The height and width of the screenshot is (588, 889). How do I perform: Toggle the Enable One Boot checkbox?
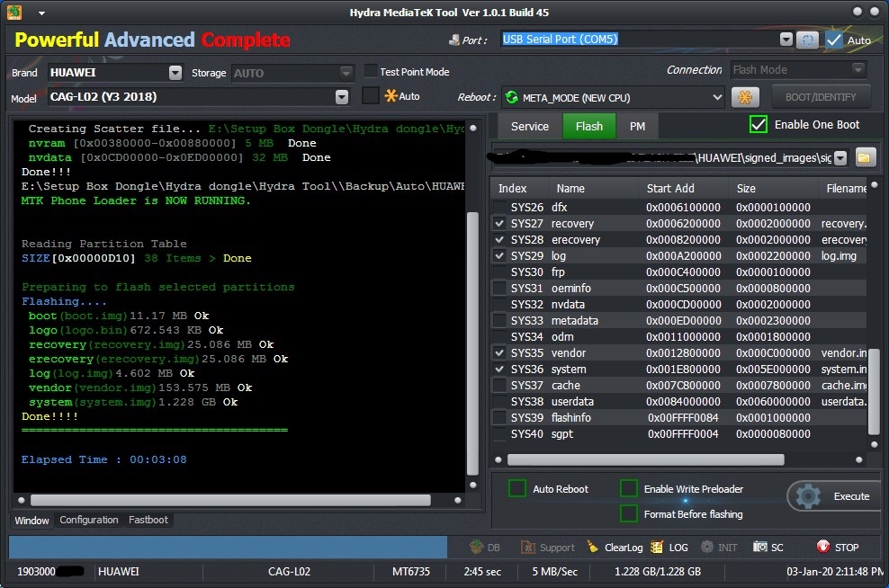(758, 125)
